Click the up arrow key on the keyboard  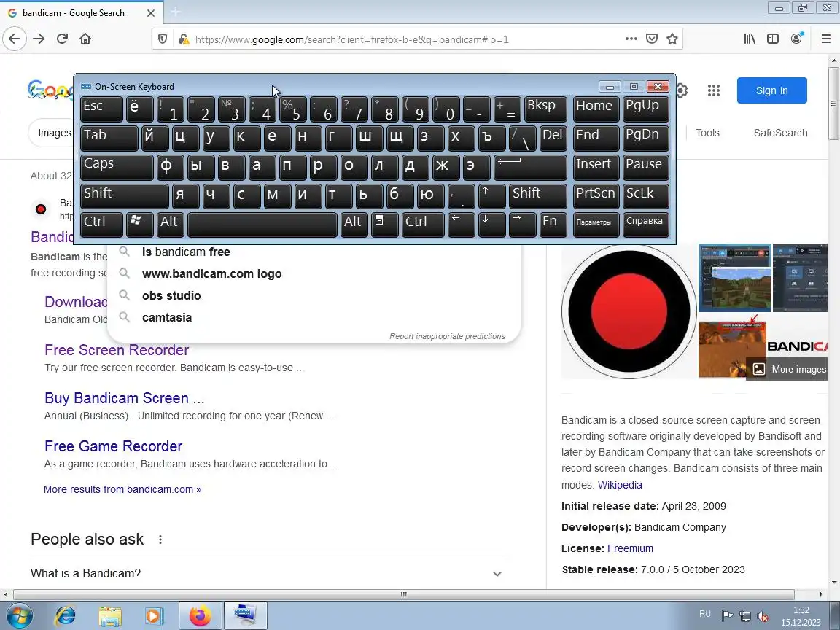[491, 195]
